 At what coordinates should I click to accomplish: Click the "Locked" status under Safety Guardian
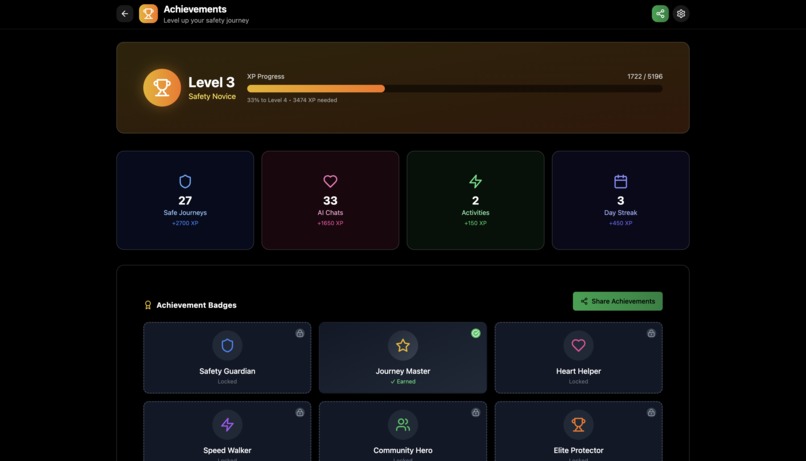227,381
